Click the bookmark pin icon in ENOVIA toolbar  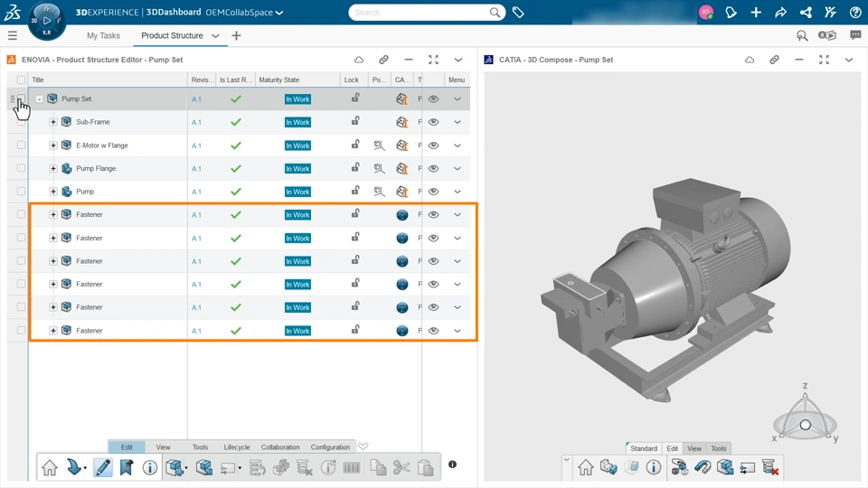tap(127, 467)
